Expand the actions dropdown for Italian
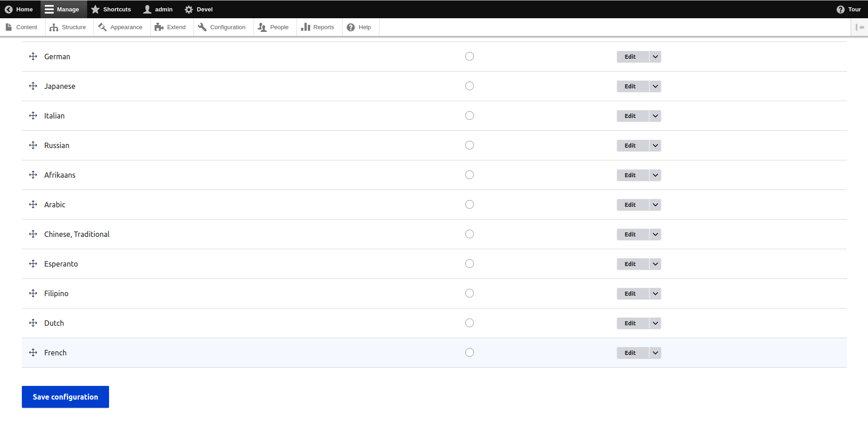The width and height of the screenshot is (868, 421). (655, 116)
